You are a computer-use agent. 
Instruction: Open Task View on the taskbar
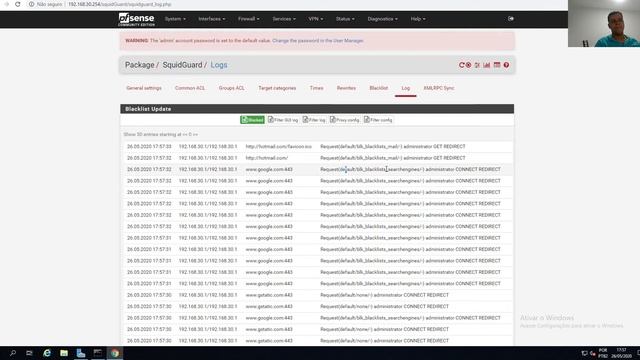click(29, 353)
